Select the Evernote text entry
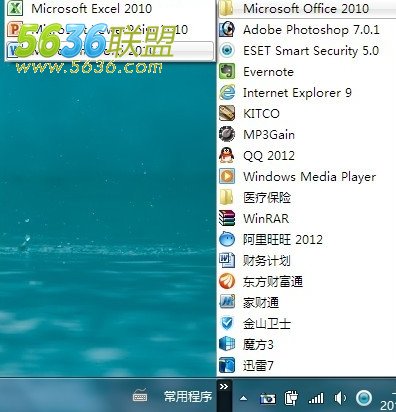The width and height of the screenshot is (396, 412). tap(268, 72)
